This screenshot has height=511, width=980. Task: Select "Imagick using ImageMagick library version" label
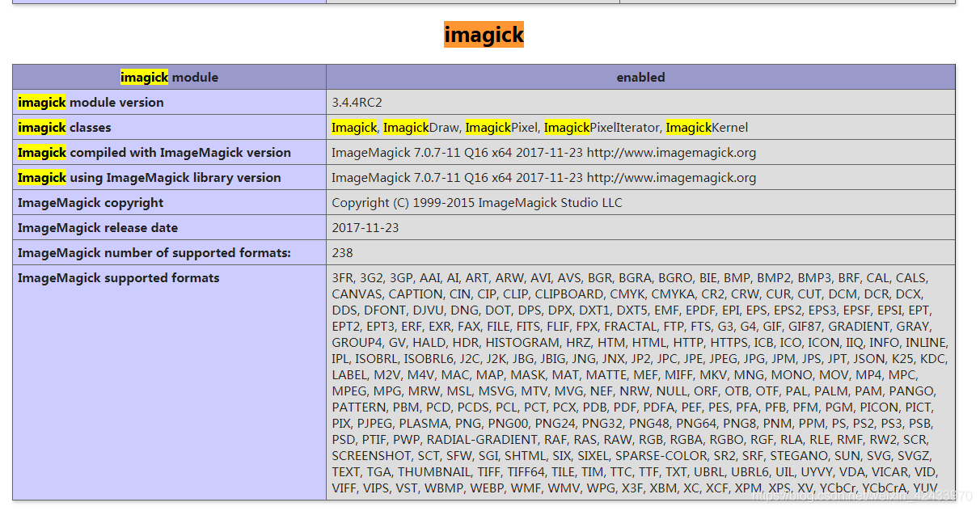[x=150, y=178]
